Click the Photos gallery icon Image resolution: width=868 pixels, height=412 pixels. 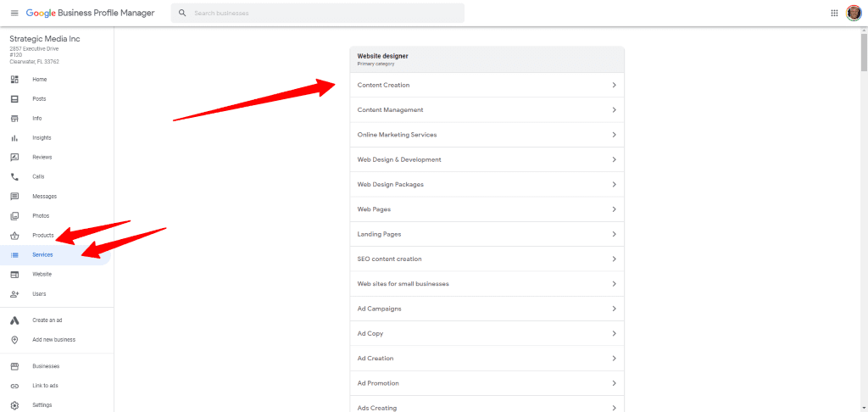pyautogui.click(x=14, y=216)
